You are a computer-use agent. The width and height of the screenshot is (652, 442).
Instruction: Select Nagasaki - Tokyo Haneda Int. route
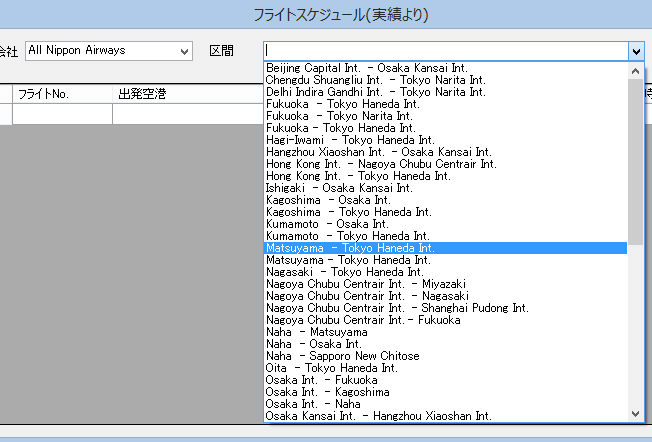(x=344, y=272)
